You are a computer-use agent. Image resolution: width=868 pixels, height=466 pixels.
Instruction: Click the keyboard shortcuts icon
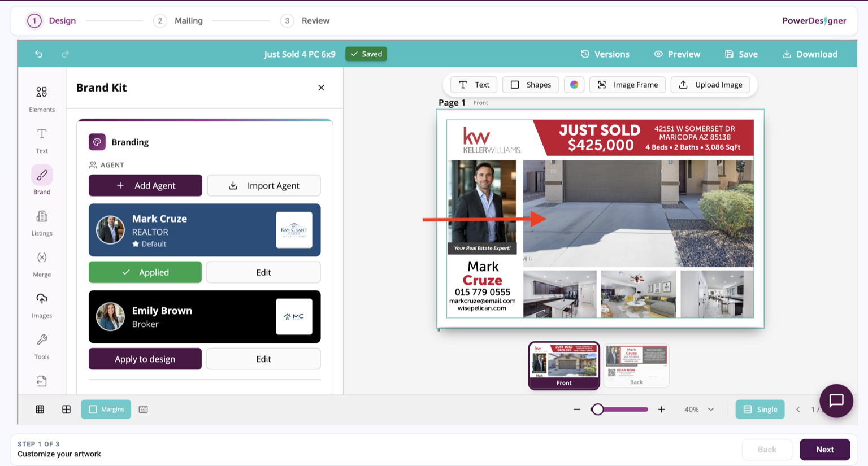pos(144,410)
